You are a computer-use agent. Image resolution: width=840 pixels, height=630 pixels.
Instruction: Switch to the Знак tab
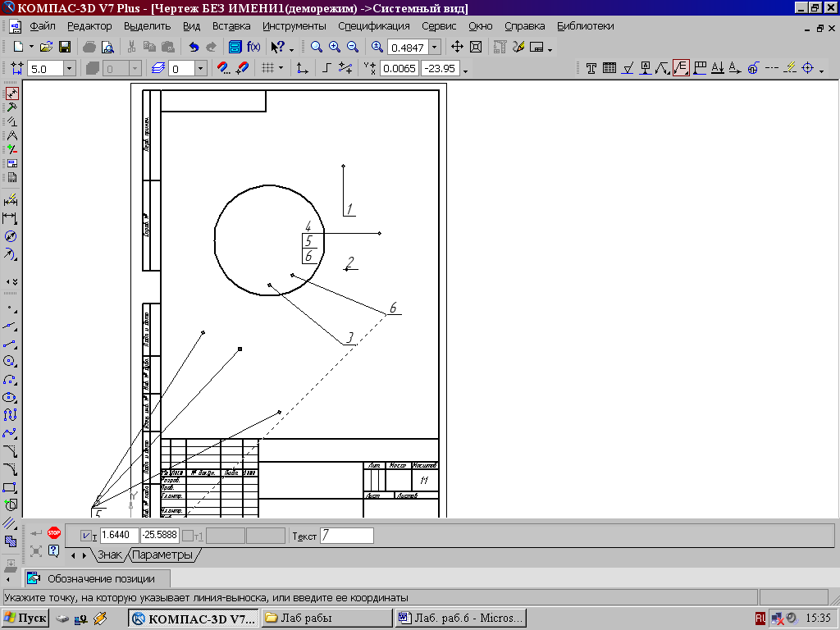click(110, 555)
